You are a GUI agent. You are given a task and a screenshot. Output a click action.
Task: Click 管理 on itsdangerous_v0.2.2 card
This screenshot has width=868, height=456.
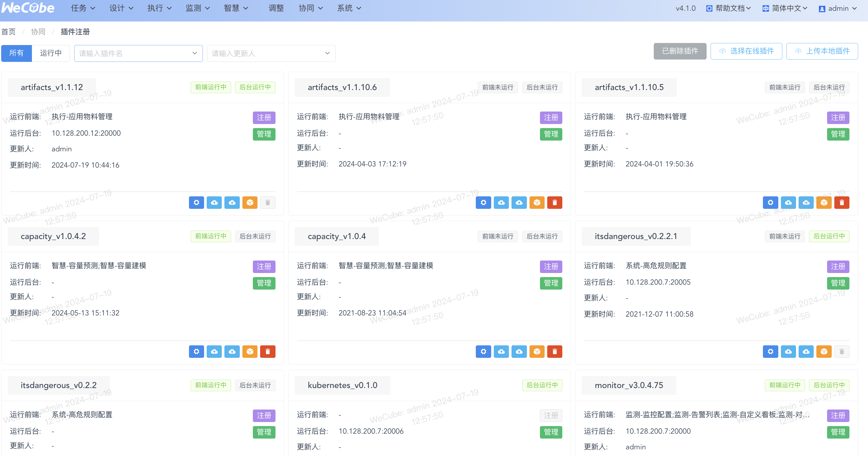click(x=264, y=432)
